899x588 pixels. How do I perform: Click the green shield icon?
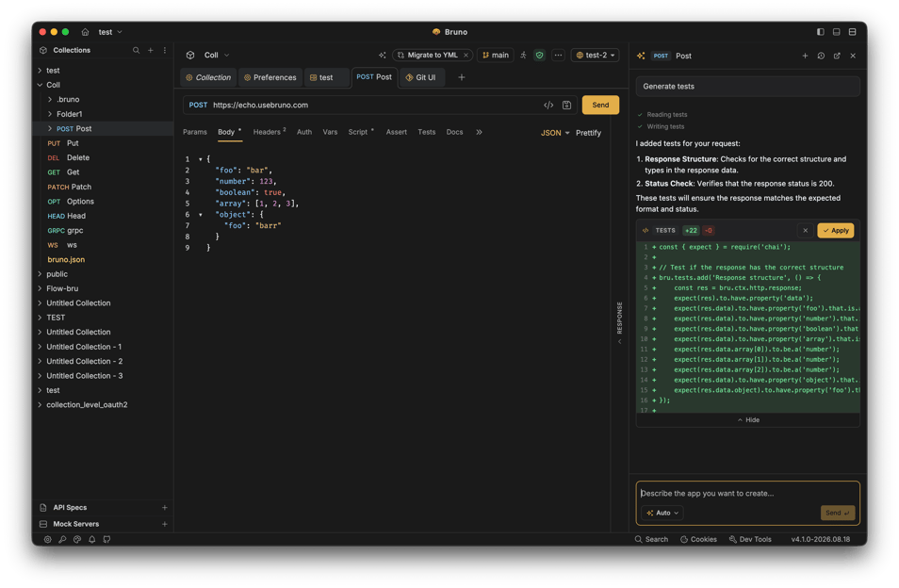tap(539, 55)
